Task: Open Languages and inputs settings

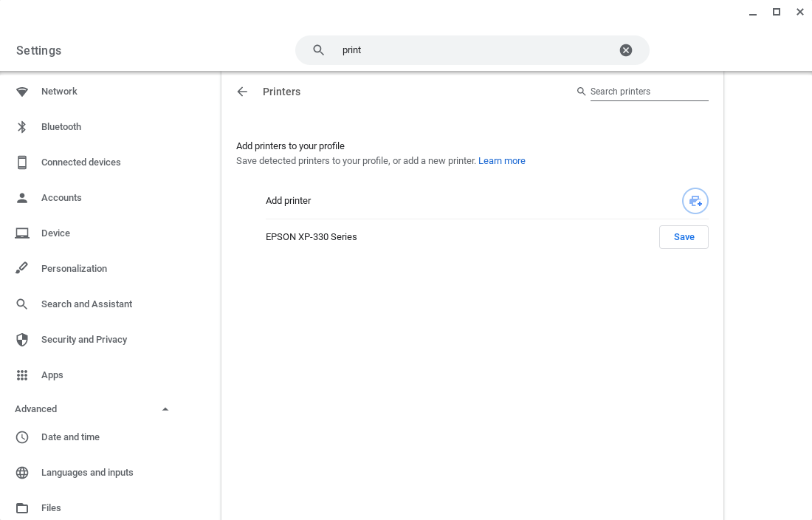Action: click(87, 473)
